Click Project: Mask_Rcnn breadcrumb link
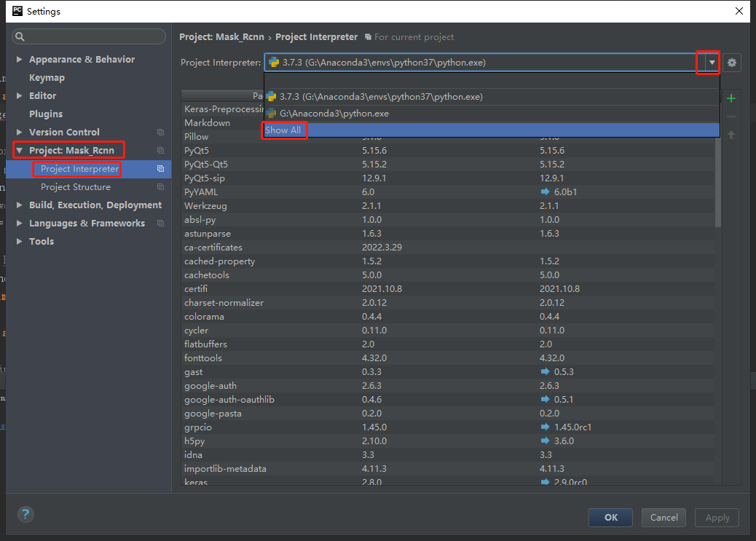756x541 pixels. [222, 37]
